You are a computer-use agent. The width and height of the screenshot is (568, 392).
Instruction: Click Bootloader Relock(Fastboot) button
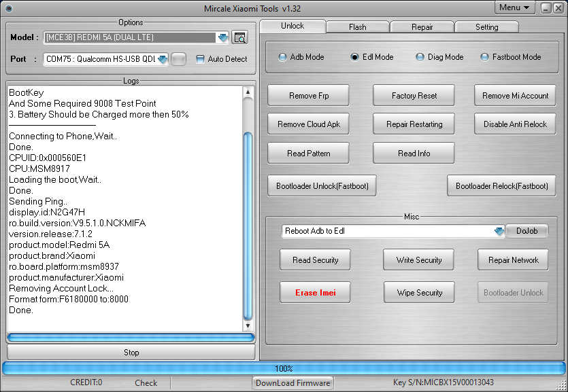click(x=501, y=186)
